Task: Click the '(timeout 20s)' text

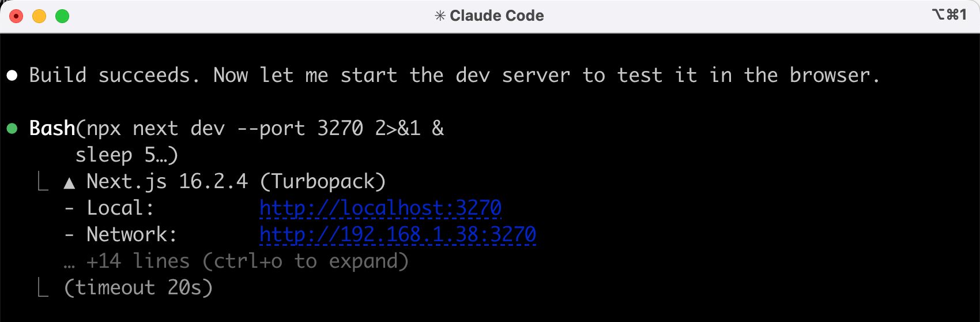Action: pos(138,287)
